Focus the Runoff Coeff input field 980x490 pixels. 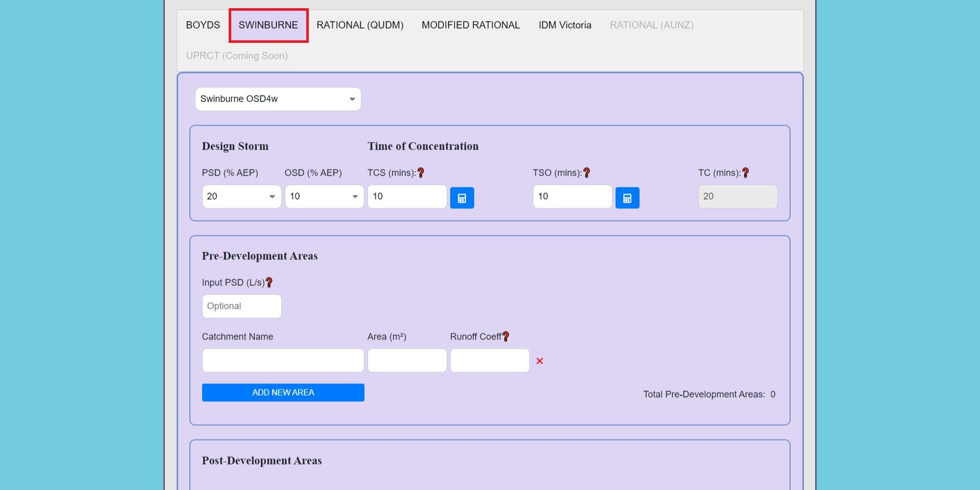(490, 360)
